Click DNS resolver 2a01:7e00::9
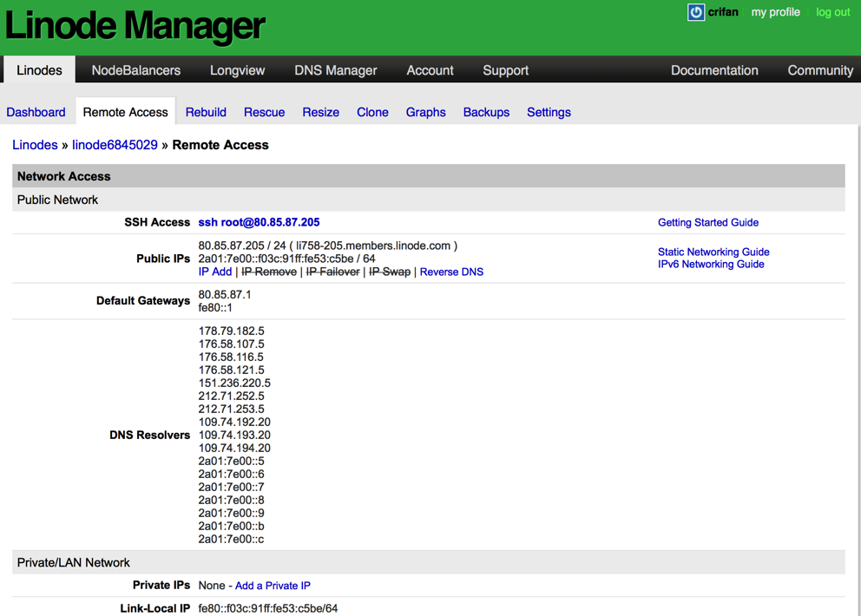 (231, 514)
